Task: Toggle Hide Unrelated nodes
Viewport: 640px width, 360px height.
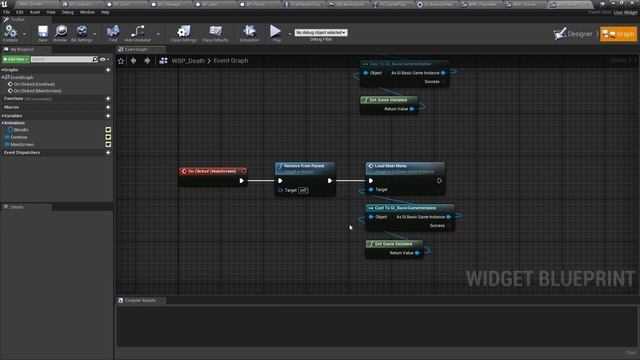Action: [x=138, y=33]
